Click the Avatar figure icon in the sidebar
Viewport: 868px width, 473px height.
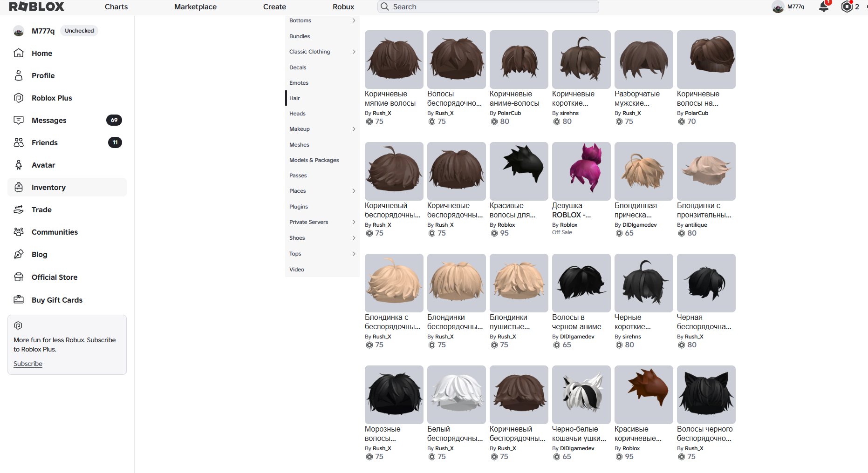point(19,165)
